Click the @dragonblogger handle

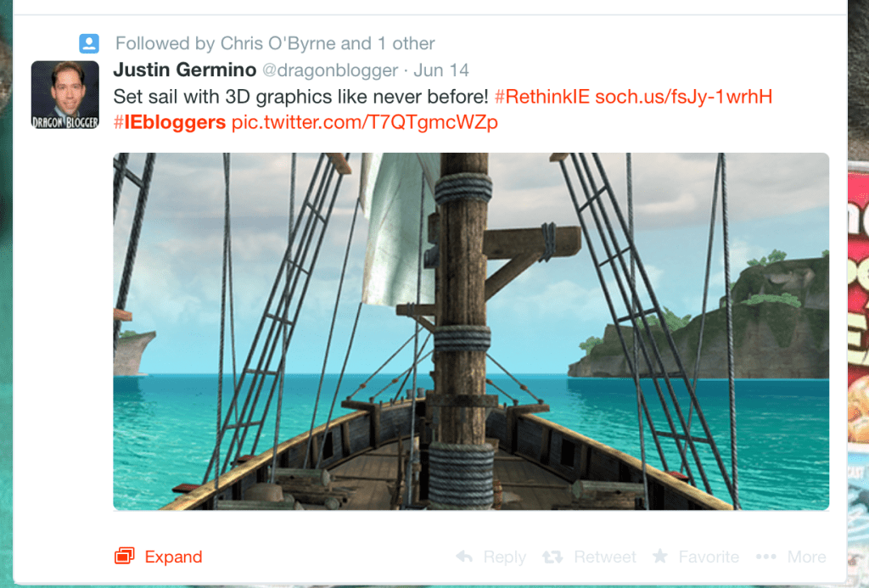[328, 70]
